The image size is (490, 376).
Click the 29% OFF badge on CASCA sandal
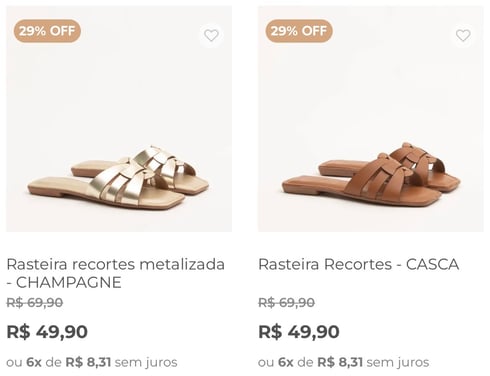299,31
